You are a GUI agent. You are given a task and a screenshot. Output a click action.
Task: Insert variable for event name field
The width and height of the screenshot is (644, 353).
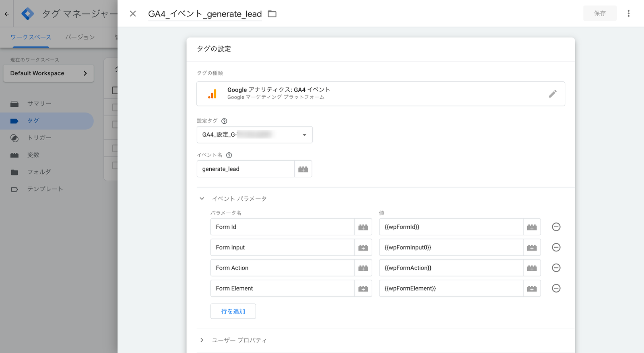pyautogui.click(x=303, y=169)
